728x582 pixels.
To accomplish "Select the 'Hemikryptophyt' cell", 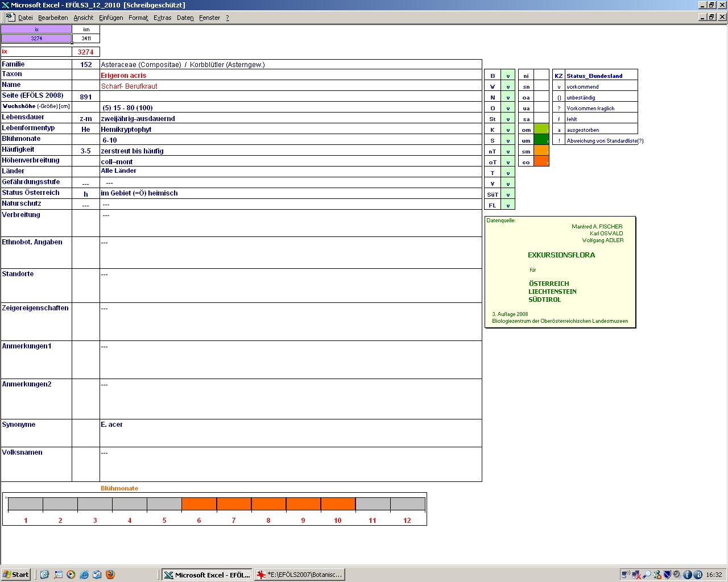I will [x=291, y=129].
